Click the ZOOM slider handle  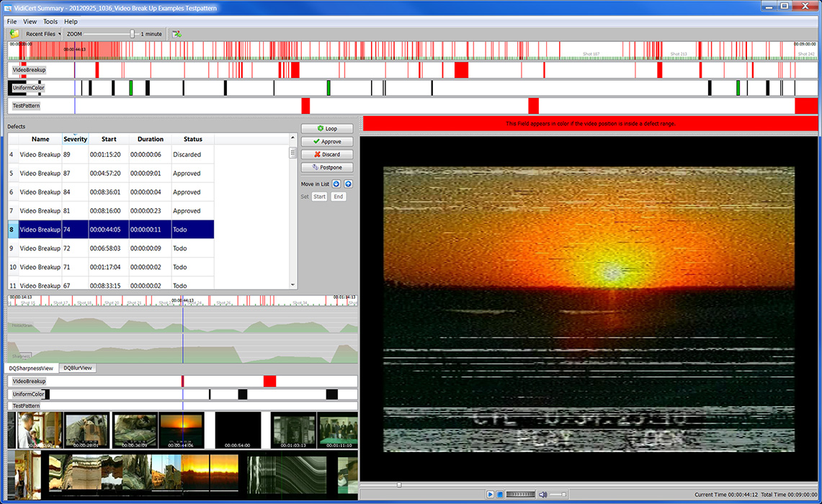tap(133, 34)
